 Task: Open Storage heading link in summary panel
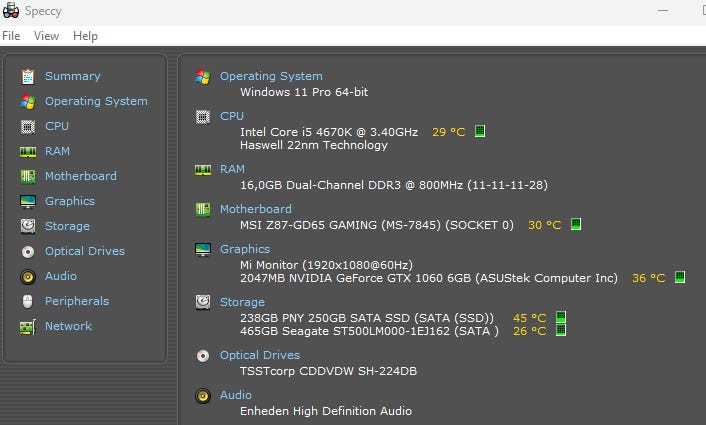pyautogui.click(x=242, y=302)
